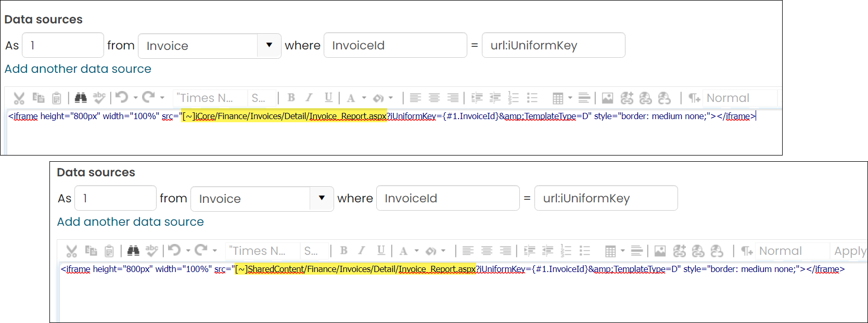Image resolution: width=868 pixels, height=323 pixels.
Task: Open upper Invoice data source dropdown
Action: click(269, 45)
